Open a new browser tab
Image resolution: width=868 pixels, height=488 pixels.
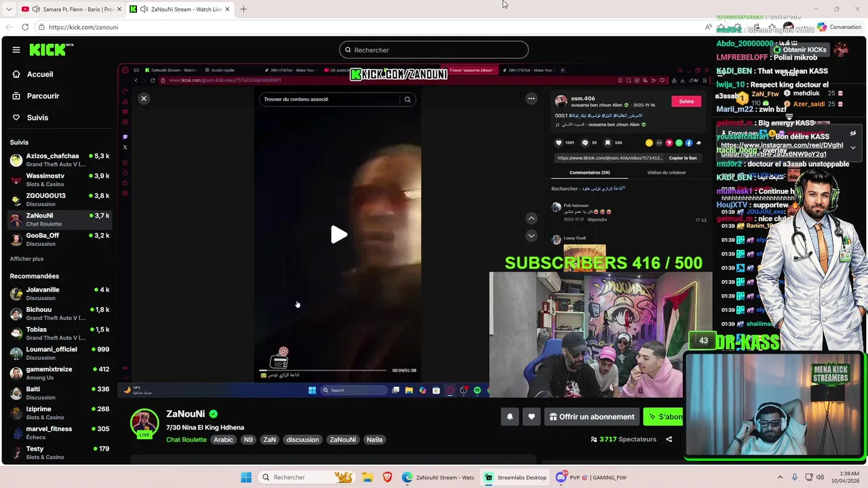pyautogui.click(x=243, y=9)
